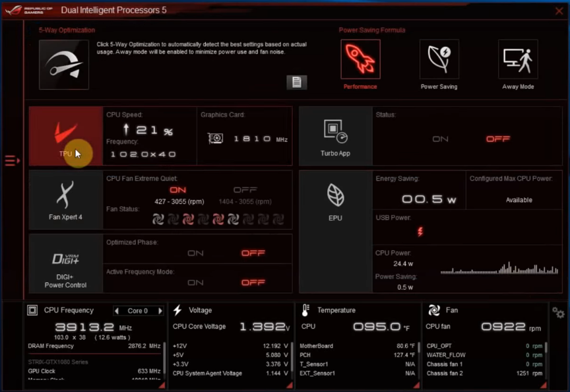Viewport: 570px width, 392px height.
Task: Open the EPU panel
Action: coord(336,232)
